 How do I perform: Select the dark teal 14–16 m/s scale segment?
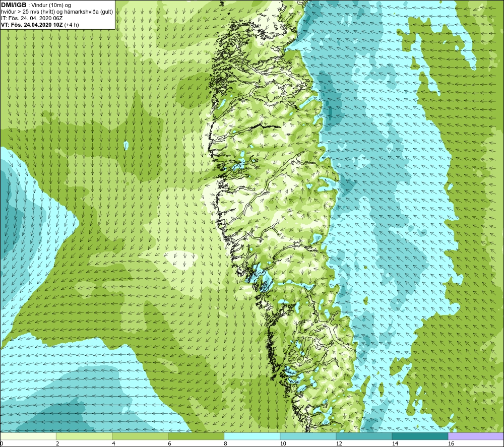point(420,436)
